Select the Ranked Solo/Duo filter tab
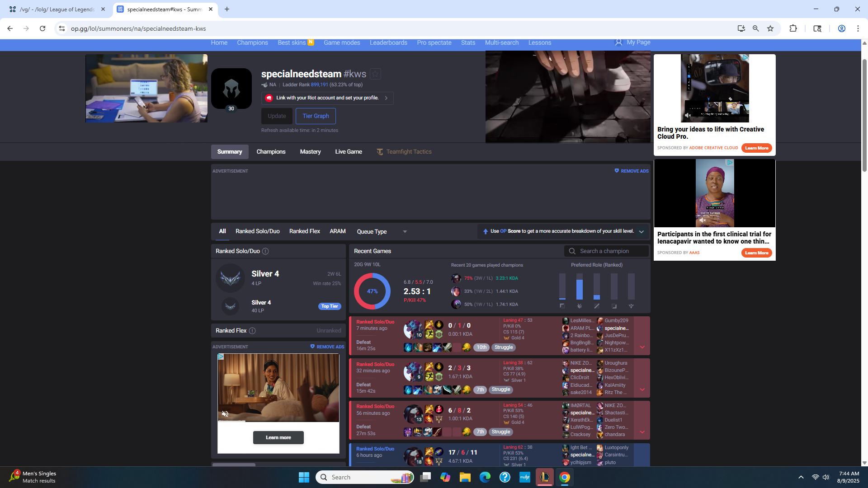The height and width of the screenshot is (488, 868). pyautogui.click(x=258, y=231)
